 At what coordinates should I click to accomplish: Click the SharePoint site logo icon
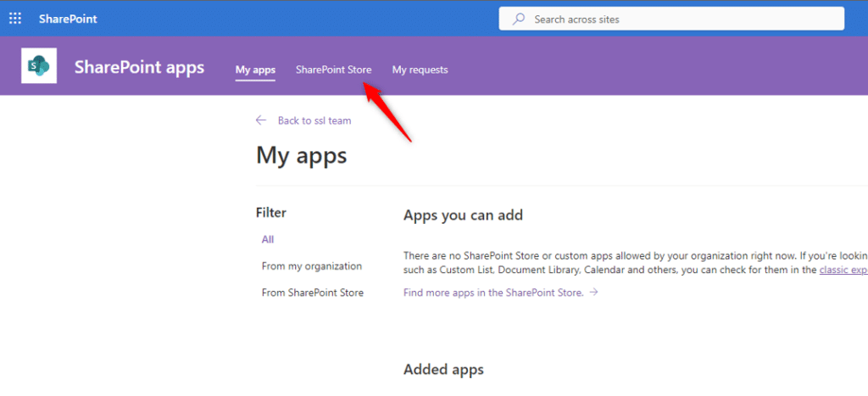pyautogui.click(x=39, y=65)
